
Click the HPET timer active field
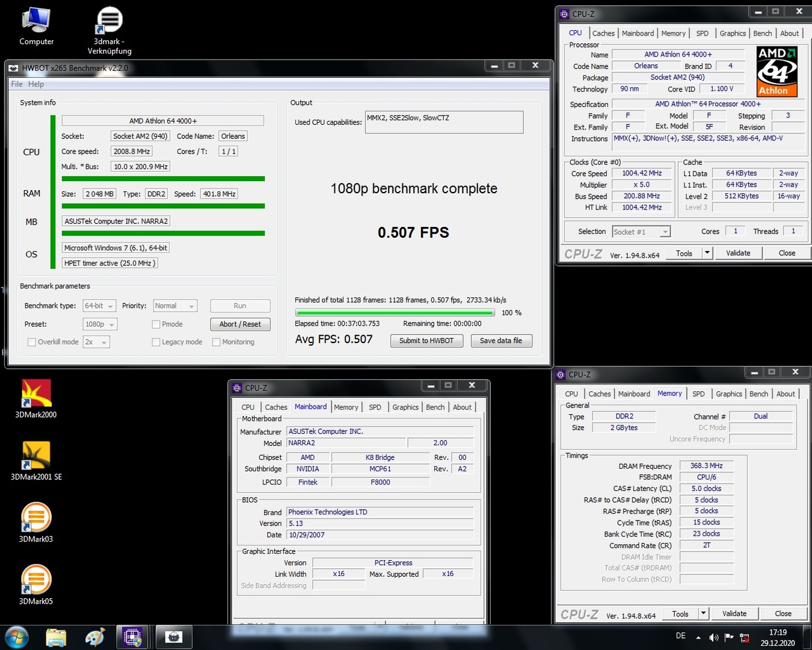pyautogui.click(x=110, y=263)
